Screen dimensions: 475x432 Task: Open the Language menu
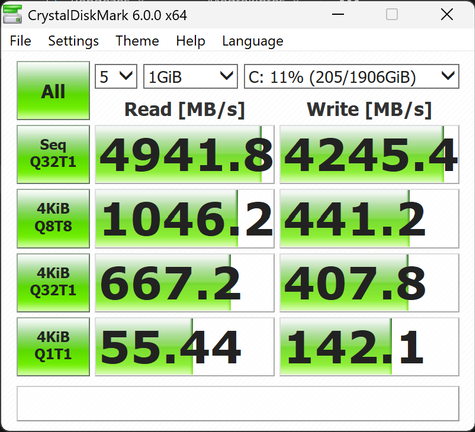coord(253,41)
